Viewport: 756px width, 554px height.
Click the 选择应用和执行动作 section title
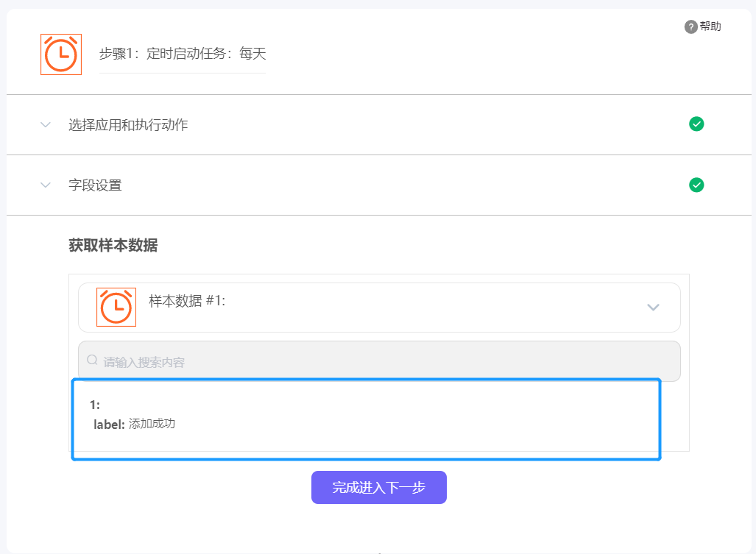point(128,125)
